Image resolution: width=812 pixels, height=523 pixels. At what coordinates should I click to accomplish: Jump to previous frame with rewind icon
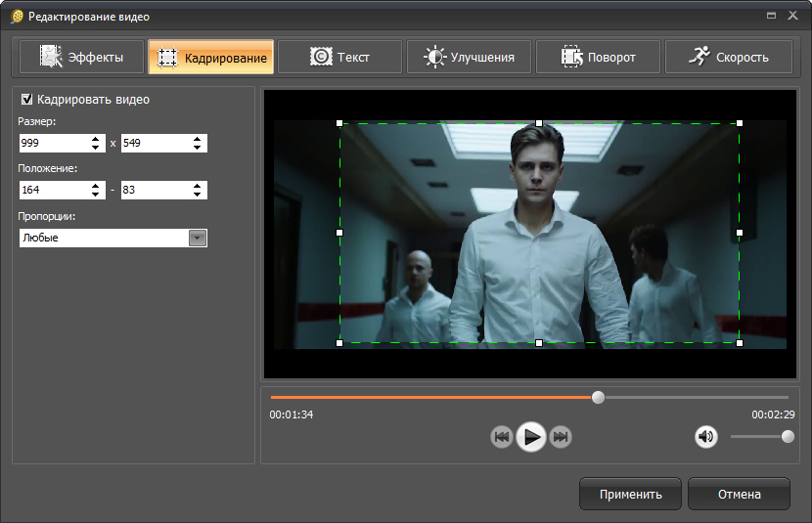[502, 437]
